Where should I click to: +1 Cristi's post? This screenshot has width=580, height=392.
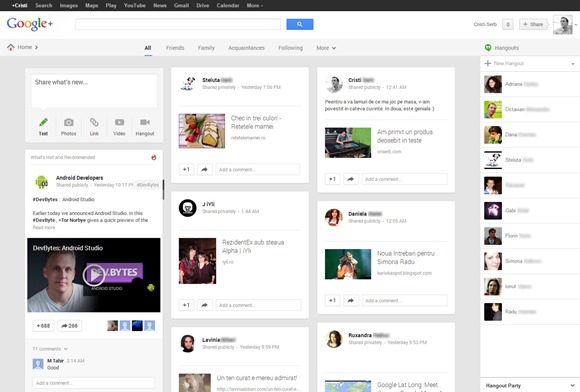pyautogui.click(x=332, y=179)
